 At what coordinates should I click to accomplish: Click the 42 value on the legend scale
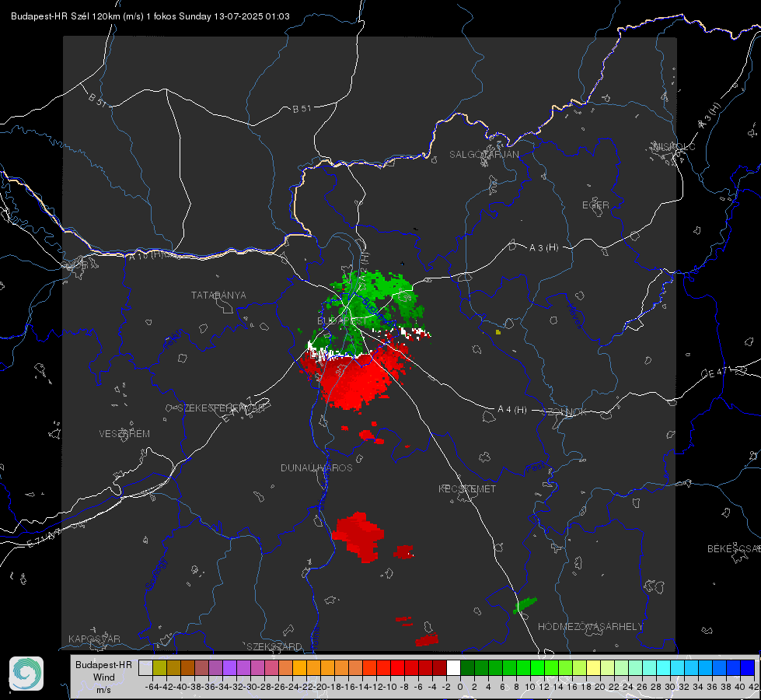[754, 687]
